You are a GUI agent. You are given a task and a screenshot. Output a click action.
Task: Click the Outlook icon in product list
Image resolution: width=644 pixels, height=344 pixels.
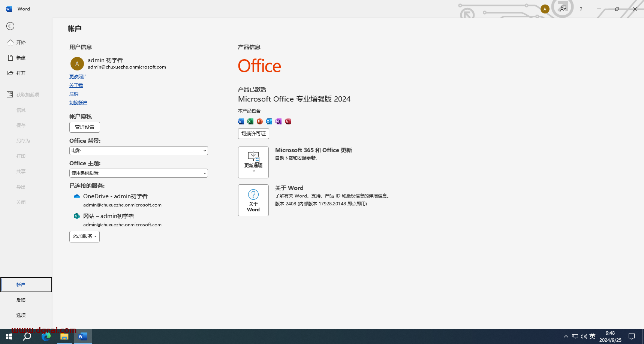pos(269,121)
